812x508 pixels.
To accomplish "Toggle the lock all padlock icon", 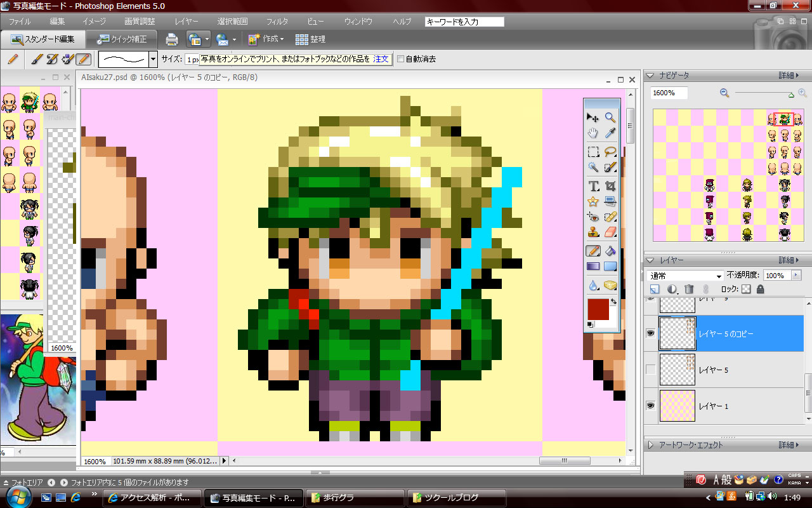I will point(760,290).
